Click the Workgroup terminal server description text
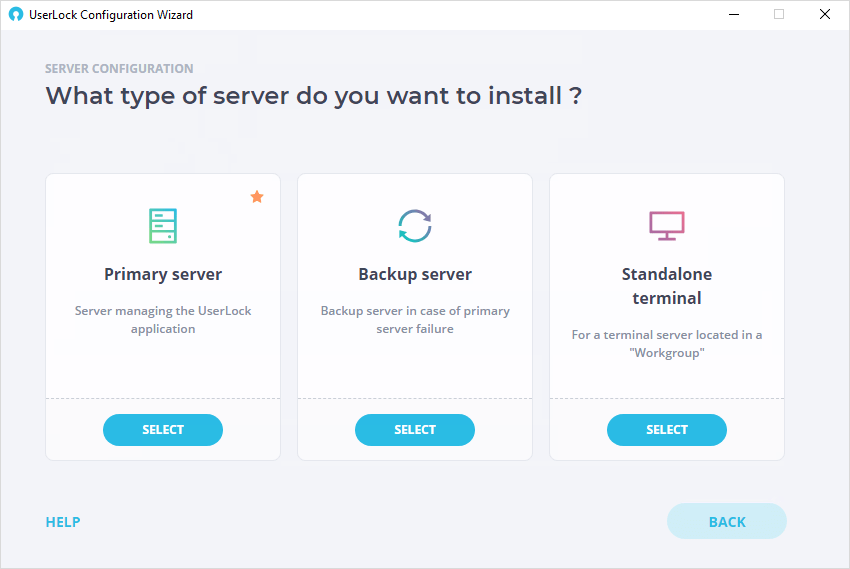Viewport: 850px width, 569px height. coord(667,344)
